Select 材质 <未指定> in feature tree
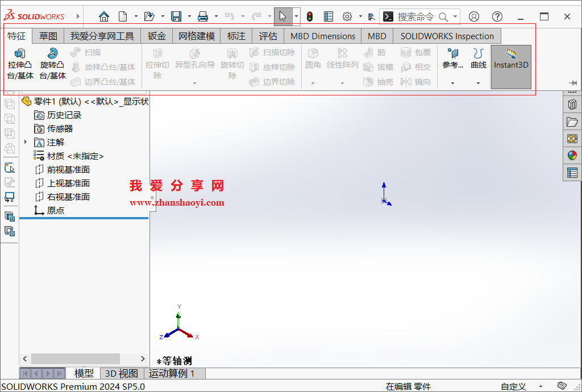 (69, 156)
